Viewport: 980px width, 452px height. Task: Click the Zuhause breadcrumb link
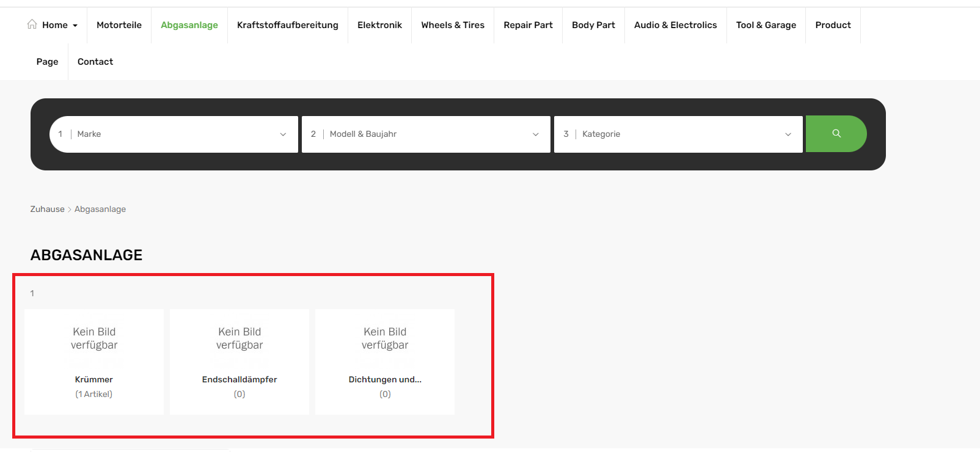coord(47,209)
